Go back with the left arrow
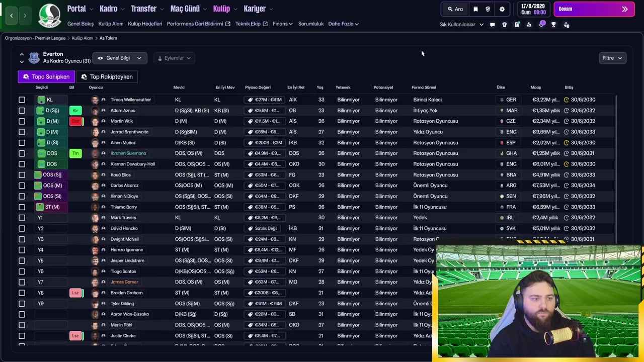Viewport: 644px width, 362px height. point(12,16)
